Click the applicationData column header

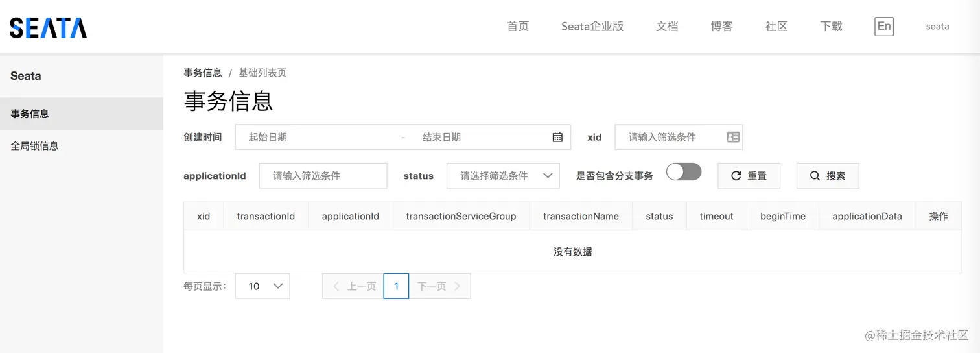pos(867,216)
